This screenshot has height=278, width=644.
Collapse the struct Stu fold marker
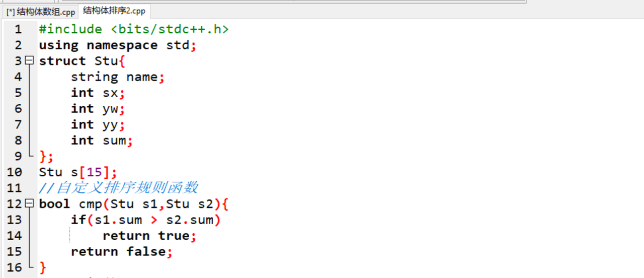pos(29,61)
